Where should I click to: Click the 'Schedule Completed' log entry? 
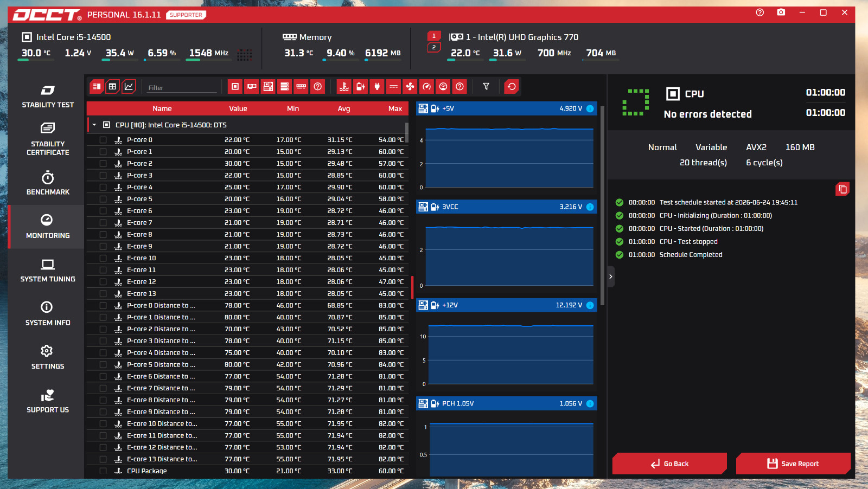[x=691, y=255]
